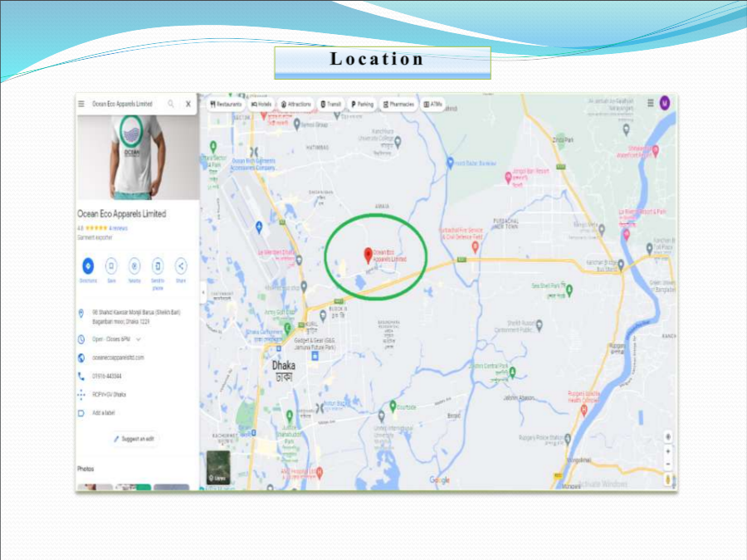Open the Layers satellite thumbnail
This screenshot has height=560, width=747.
[x=218, y=467]
